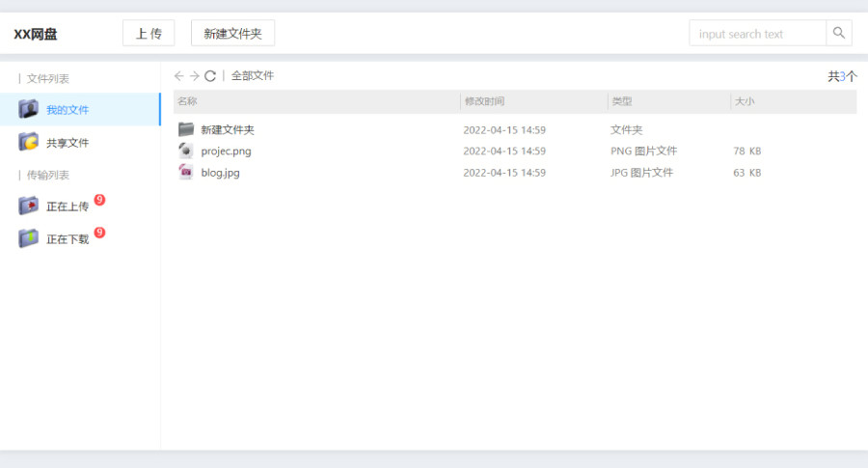This screenshot has height=468, width=868.
Task: Click the 全部文件 breadcrumb link
Action: [253, 76]
